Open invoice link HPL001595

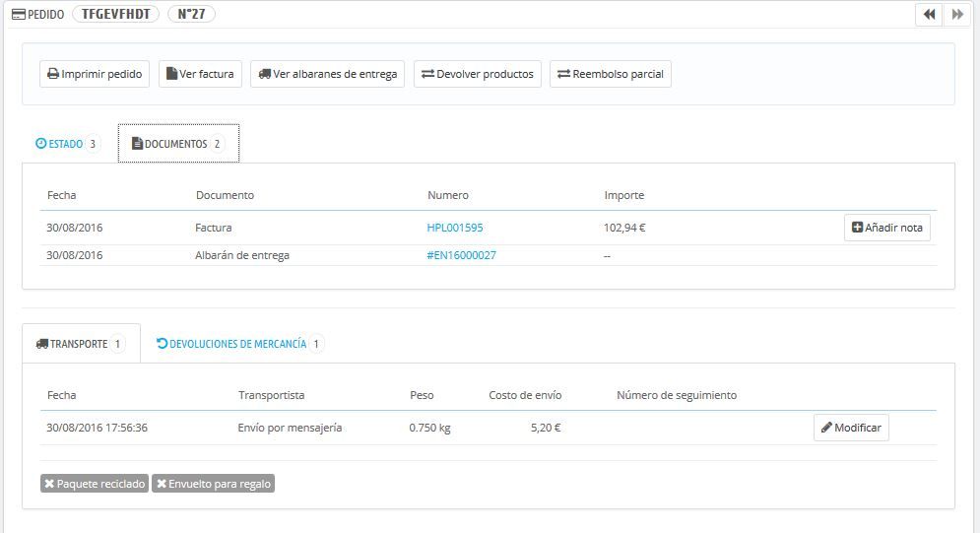[455, 228]
